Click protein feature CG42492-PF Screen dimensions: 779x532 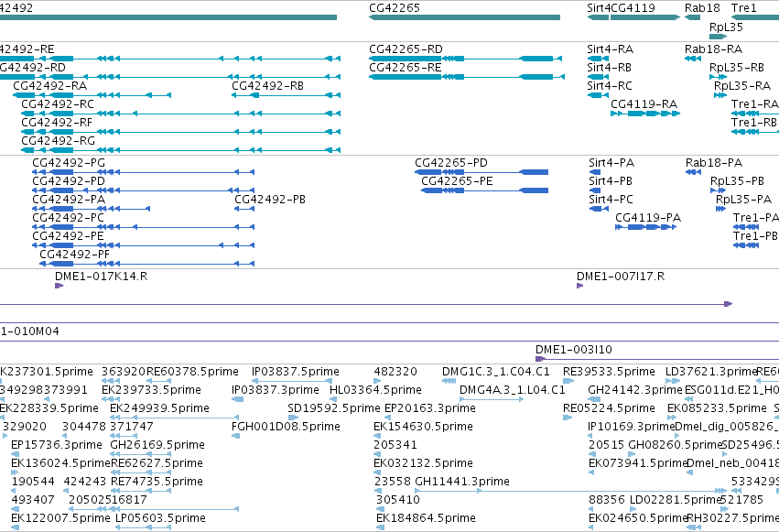point(146,264)
